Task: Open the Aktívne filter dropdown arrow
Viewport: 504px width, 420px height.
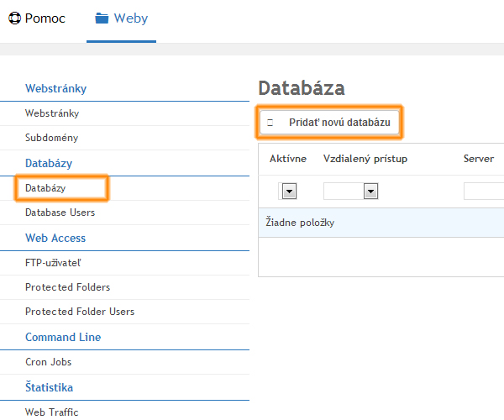Action: point(289,192)
